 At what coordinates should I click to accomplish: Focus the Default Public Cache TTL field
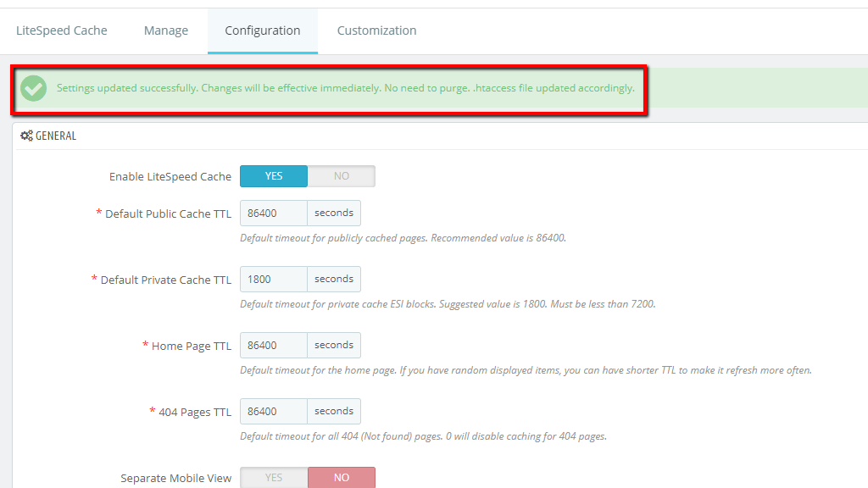(x=274, y=213)
